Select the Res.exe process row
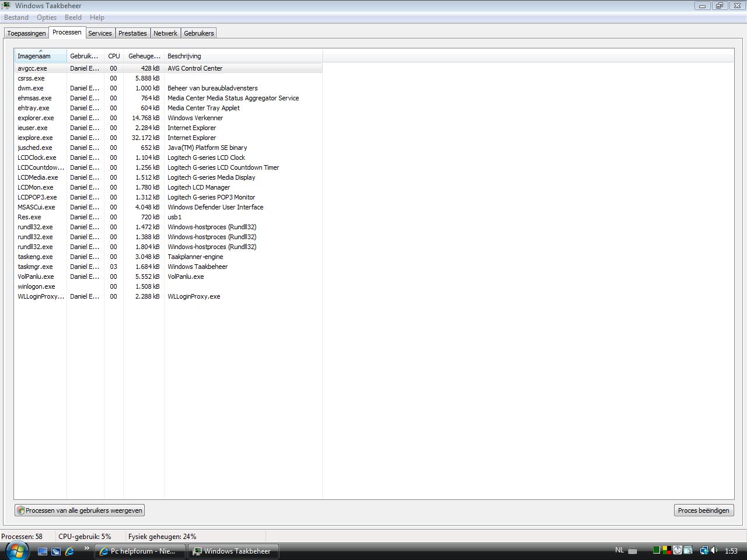The height and width of the screenshot is (560, 747). tap(169, 217)
